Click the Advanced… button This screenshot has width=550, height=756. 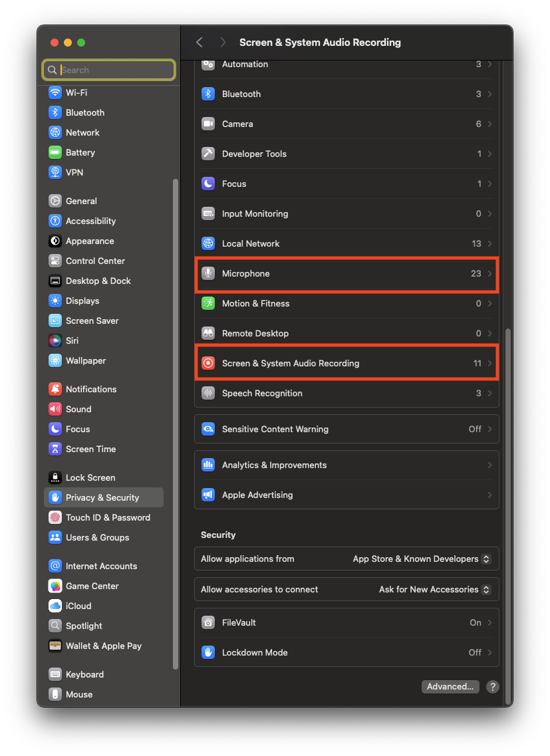[x=450, y=687]
